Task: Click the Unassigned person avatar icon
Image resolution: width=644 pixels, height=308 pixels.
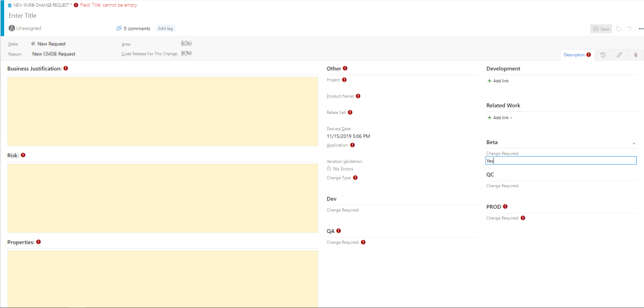Action: (x=11, y=28)
